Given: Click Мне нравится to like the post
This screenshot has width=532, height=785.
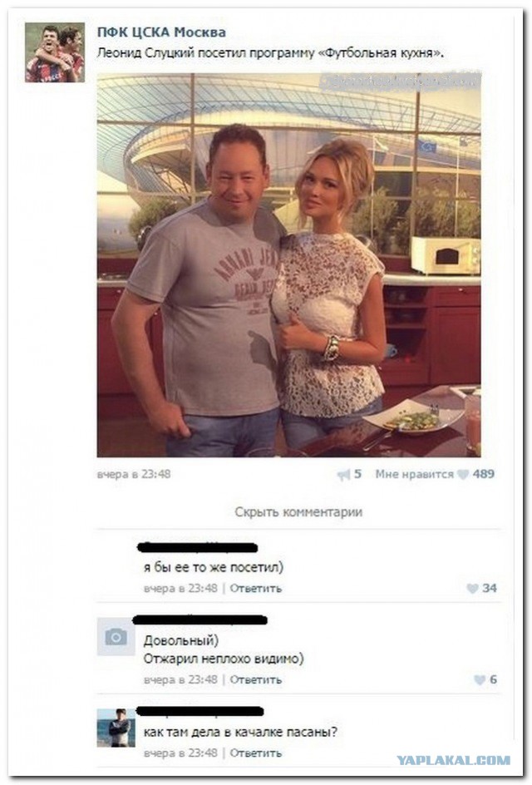Looking at the screenshot, I should click(x=414, y=474).
